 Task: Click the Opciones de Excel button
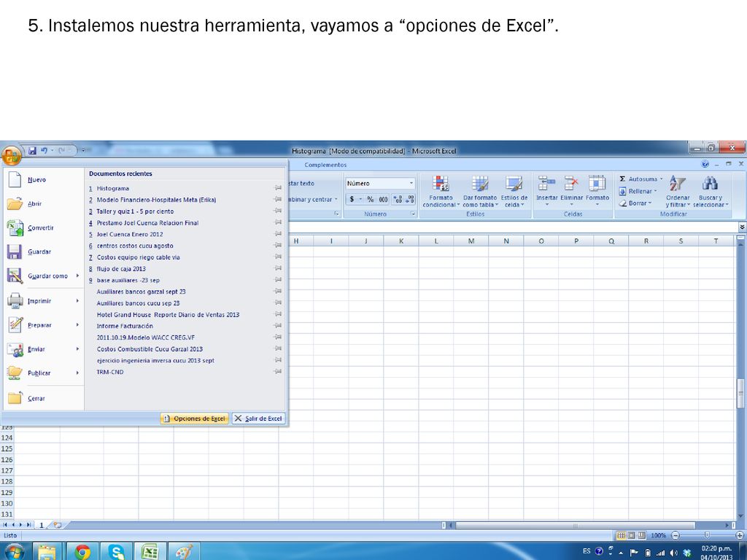[x=194, y=419]
